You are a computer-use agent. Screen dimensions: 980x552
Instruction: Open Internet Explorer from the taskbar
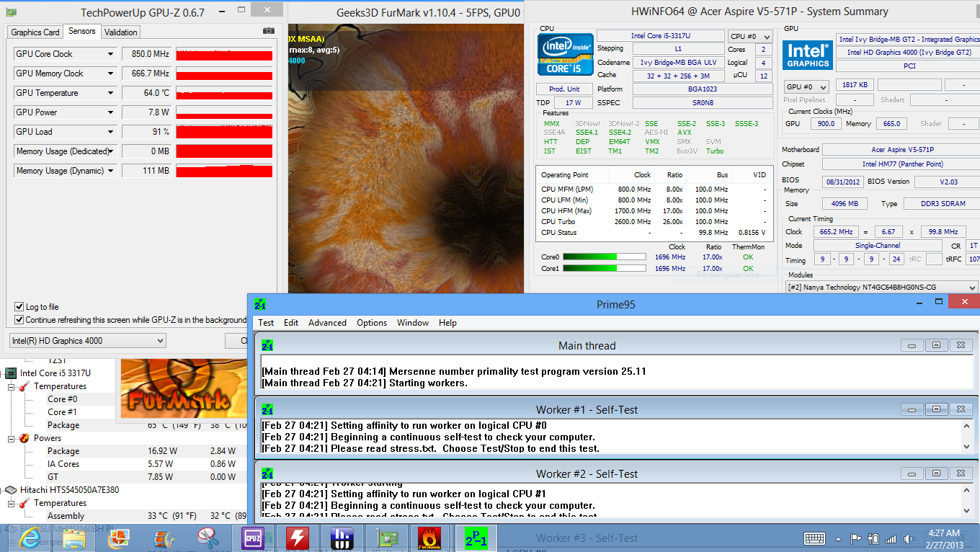pos(30,538)
